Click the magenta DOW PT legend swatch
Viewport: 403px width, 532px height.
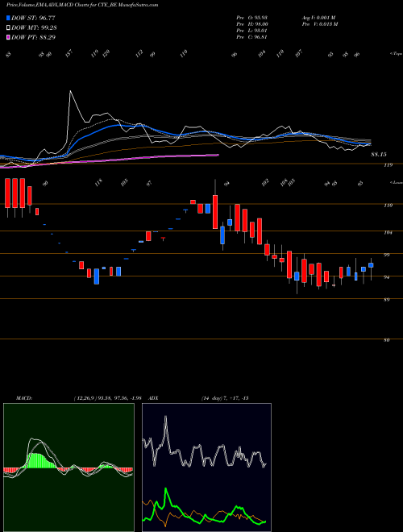pyautogui.click(x=9, y=37)
